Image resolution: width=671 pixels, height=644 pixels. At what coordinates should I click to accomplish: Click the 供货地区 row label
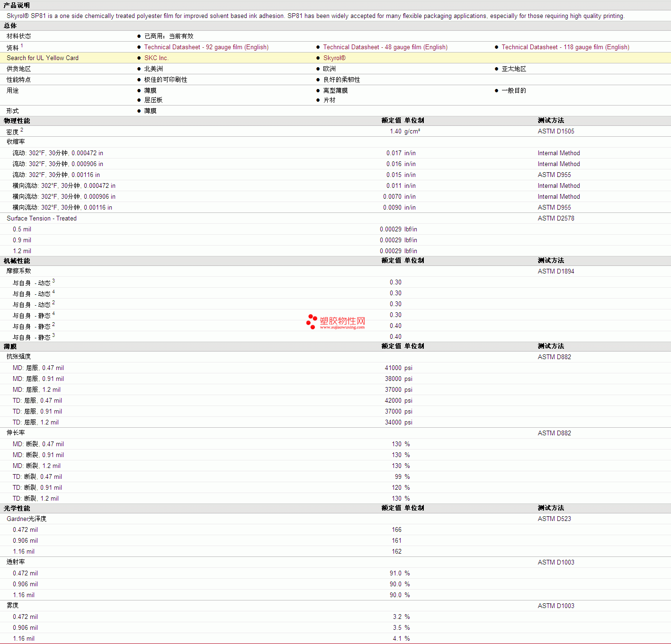(19, 69)
